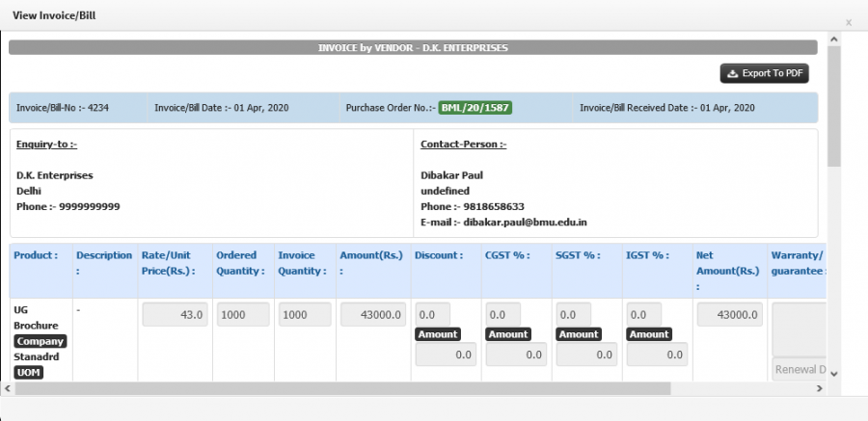Click the Invoice/Bill-No 4234 text

coord(63,108)
